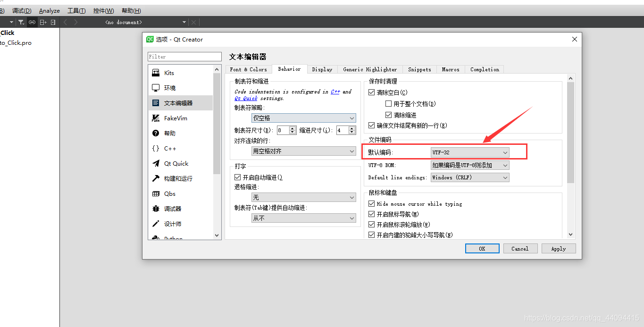
Task: Open the 工具(T) menu
Action: coord(76,11)
